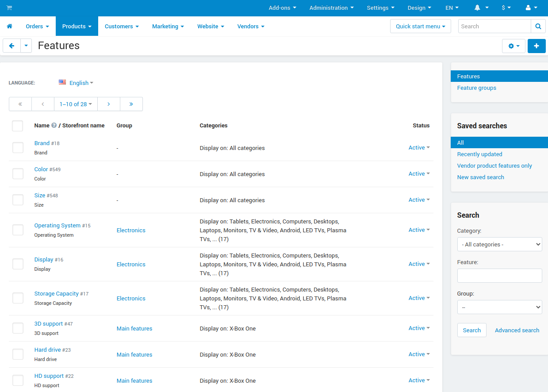Open the Operating System feature link

coord(57,226)
